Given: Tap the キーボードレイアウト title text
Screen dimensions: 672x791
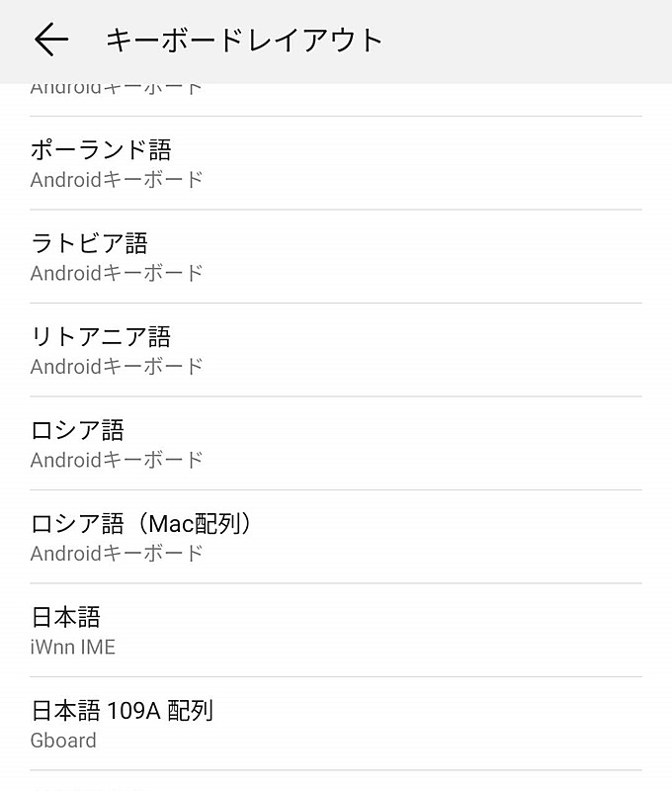Looking at the screenshot, I should click(x=245, y=40).
